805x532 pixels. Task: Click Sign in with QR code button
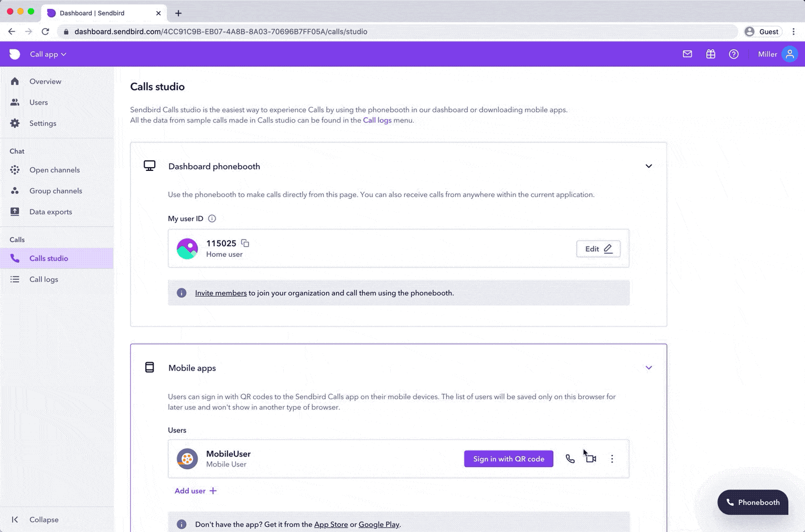coord(508,459)
